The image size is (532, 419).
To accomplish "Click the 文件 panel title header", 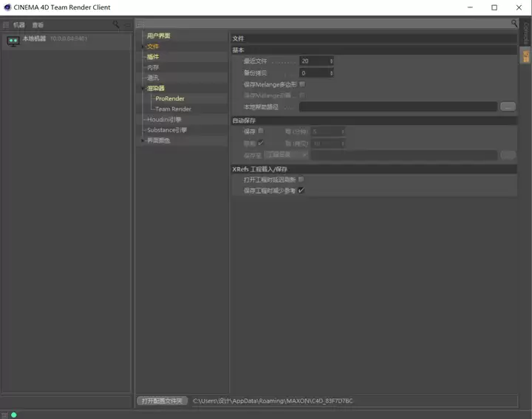I will [374, 38].
